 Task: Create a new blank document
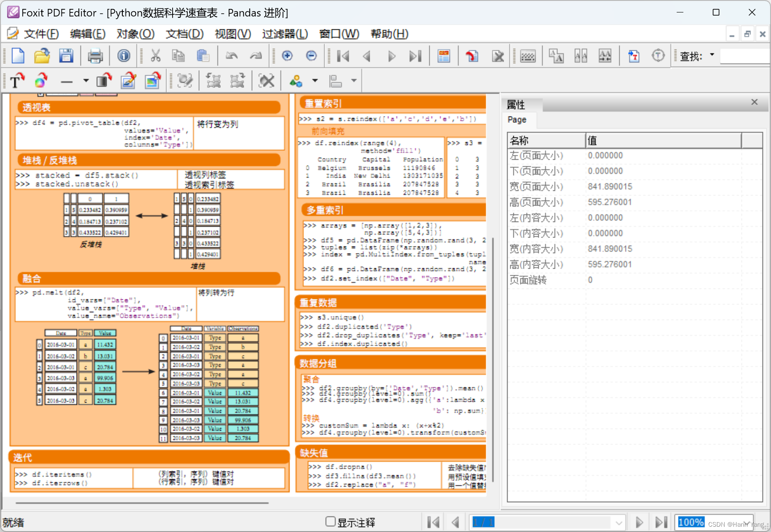pyautogui.click(x=18, y=56)
